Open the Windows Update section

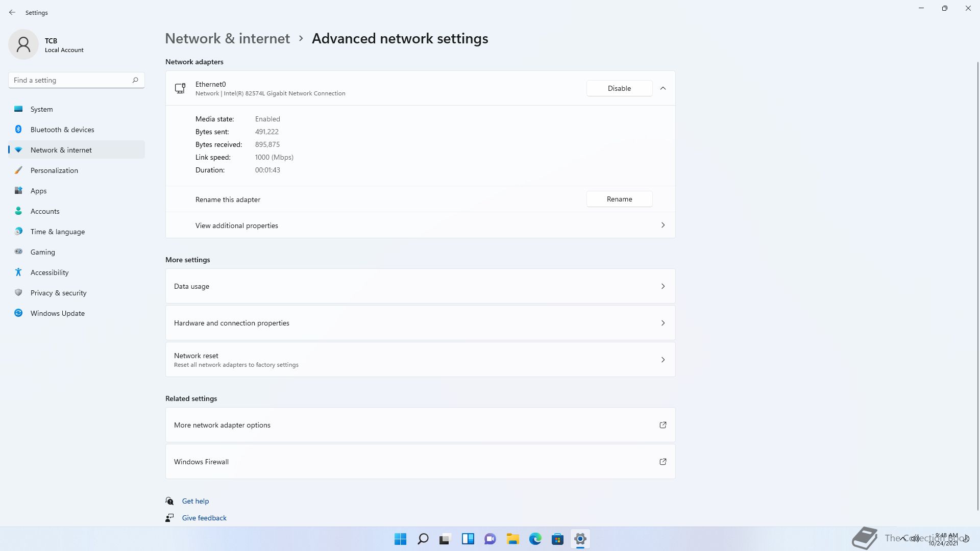click(x=57, y=313)
